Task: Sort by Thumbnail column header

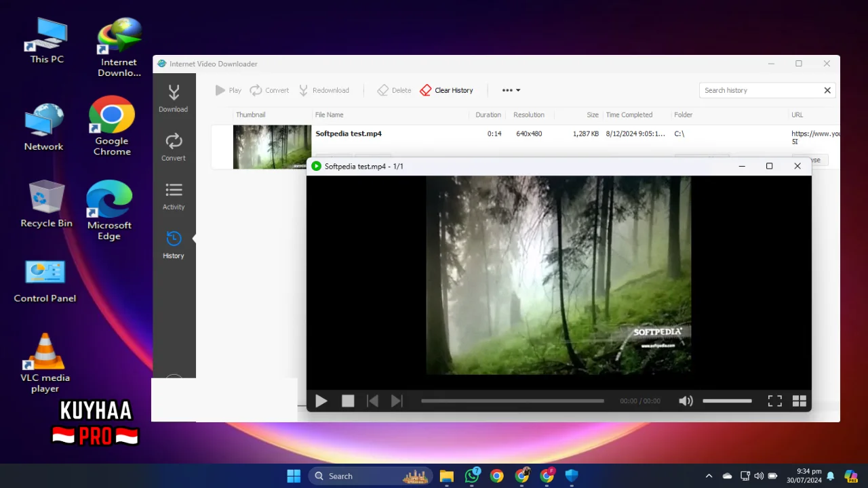Action: [x=250, y=115]
